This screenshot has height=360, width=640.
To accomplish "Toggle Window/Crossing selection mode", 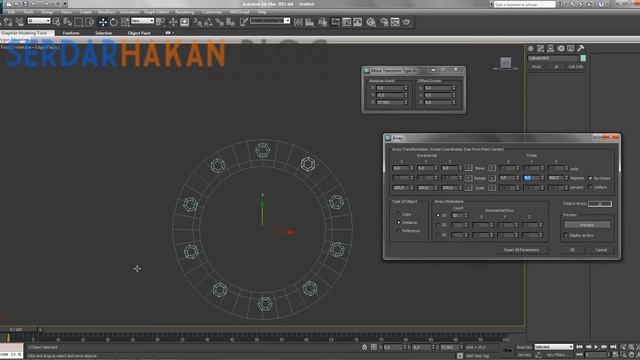I will pos(89,22).
